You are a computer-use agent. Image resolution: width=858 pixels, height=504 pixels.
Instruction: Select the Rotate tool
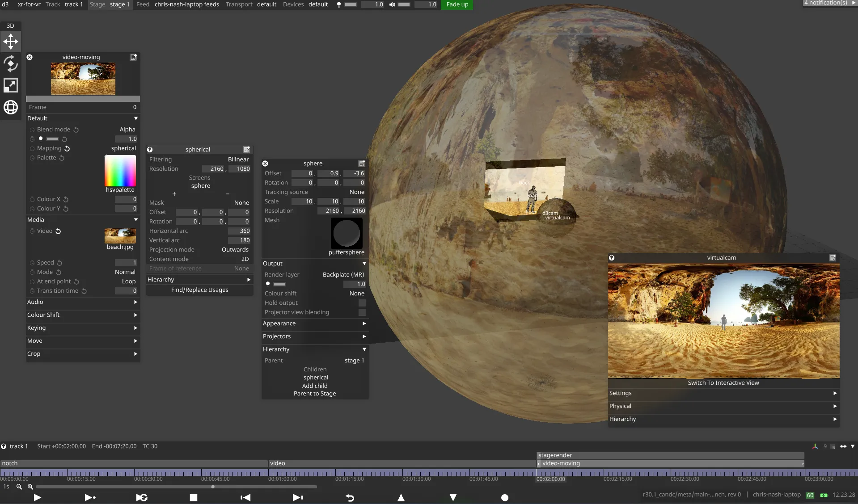pos(10,63)
